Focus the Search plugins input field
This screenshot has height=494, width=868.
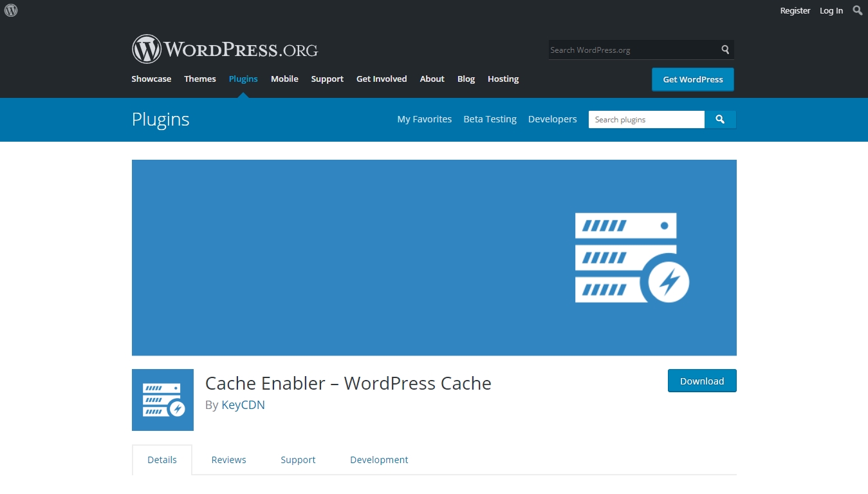click(647, 119)
